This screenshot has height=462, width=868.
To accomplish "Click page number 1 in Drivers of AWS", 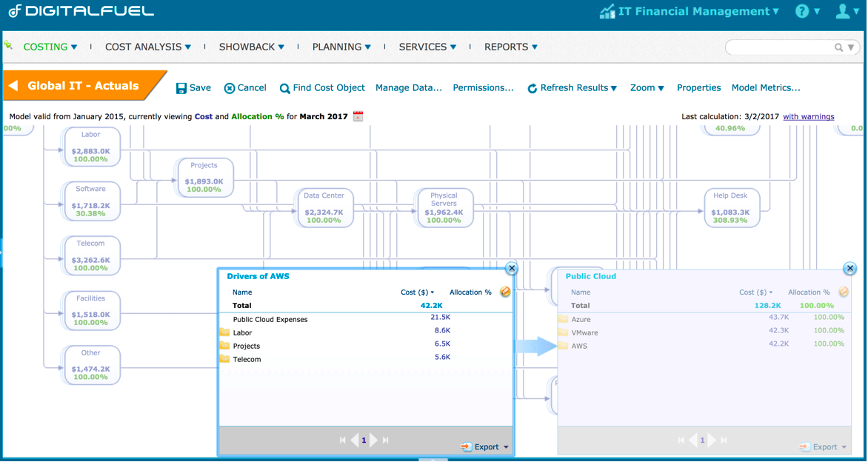I will click(x=364, y=441).
